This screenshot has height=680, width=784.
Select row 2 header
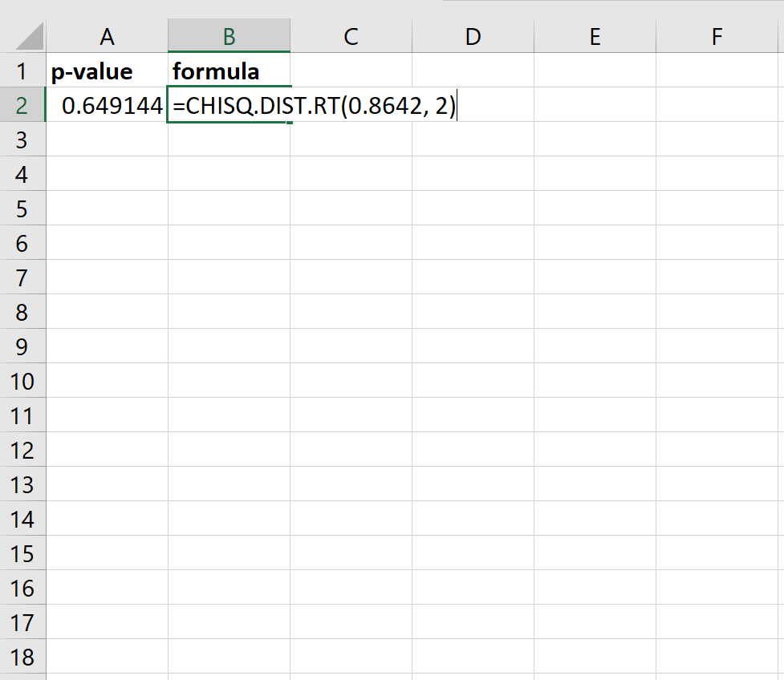[22, 105]
